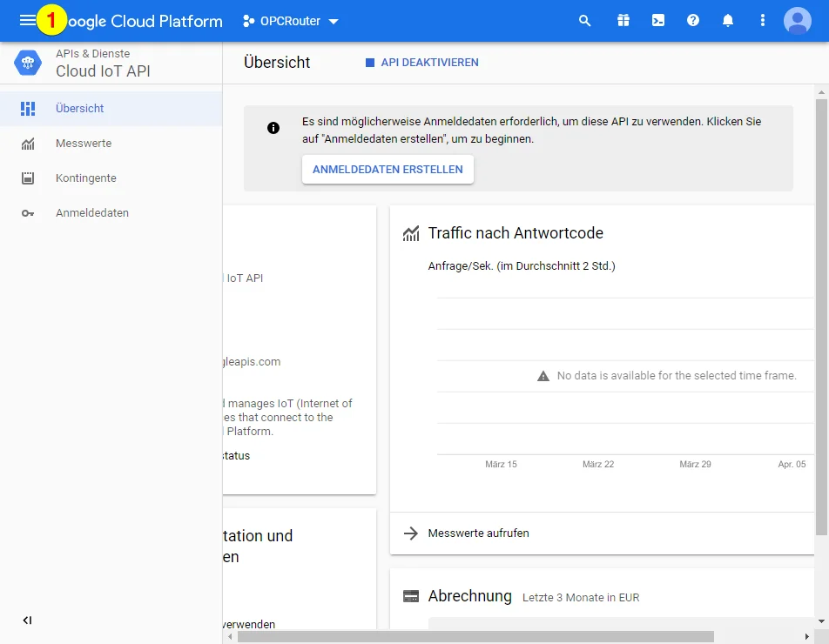
Task: Open the help question mark icon
Action: click(692, 21)
